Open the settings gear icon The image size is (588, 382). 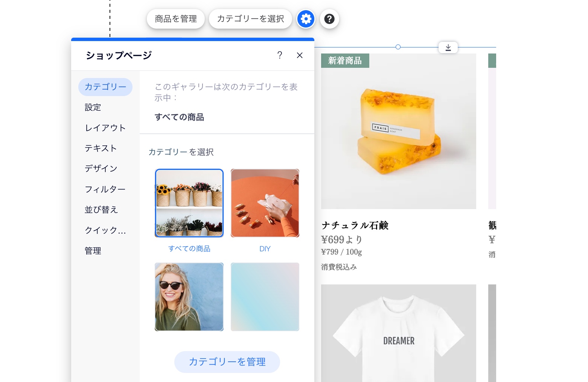pos(306,19)
